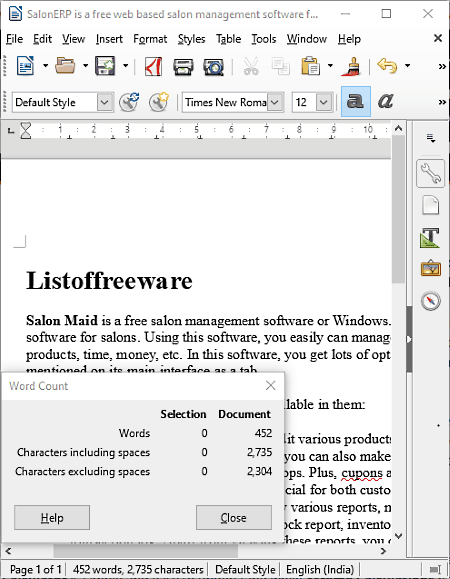Open sidebar Styles deck icon
Viewport: 450px width, 579px height.
pyautogui.click(x=430, y=237)
